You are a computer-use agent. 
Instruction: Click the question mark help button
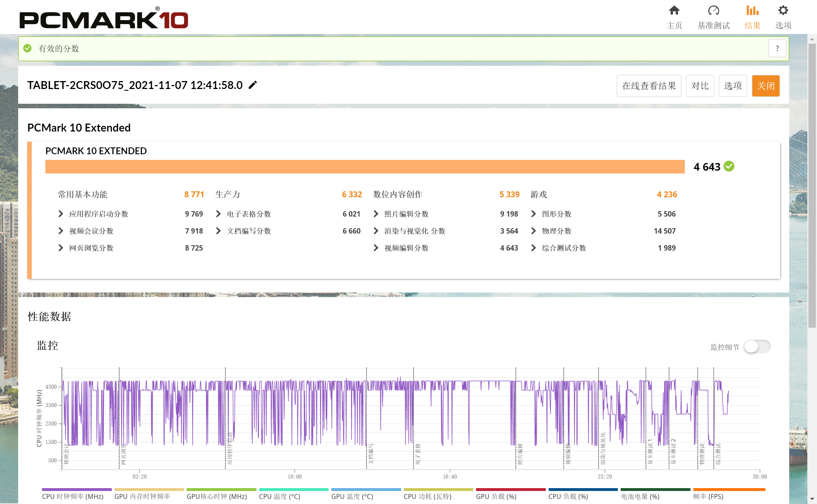[x=777, y=49]
